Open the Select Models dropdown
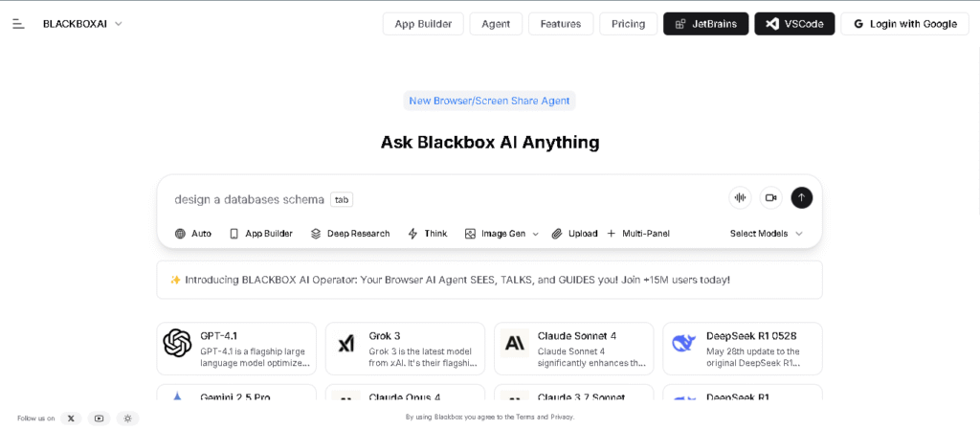Image resolution: width=980 pixels, height=430 pixels. click(766, 234)
